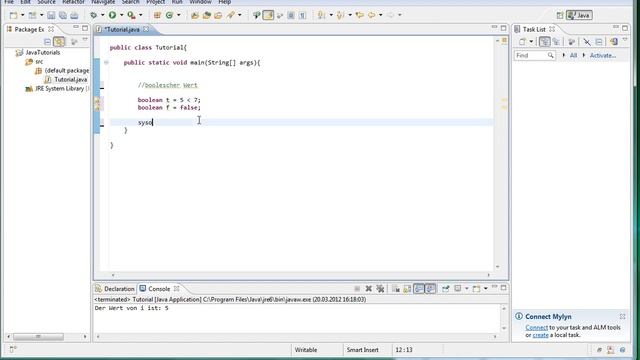The image size is (640, 360).
Task: Toggle Scheduled presentation in Task List
Action: click(x=556, y=42)
